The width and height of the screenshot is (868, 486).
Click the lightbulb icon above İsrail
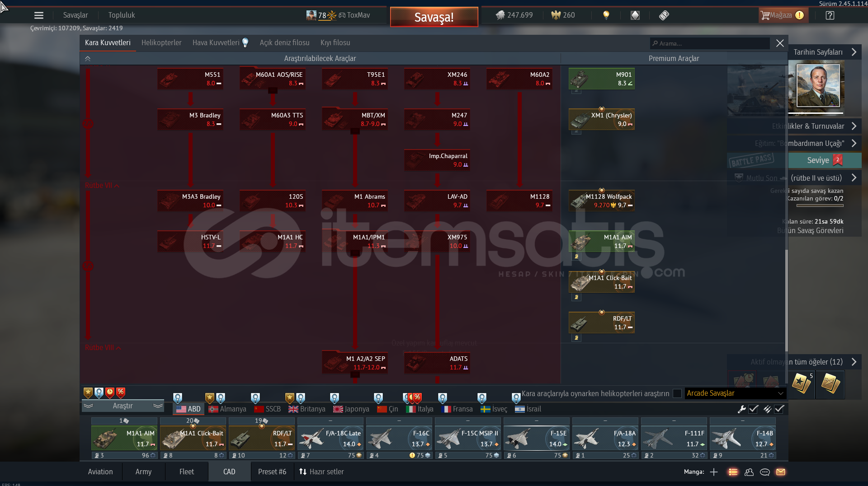pos(516,398)
